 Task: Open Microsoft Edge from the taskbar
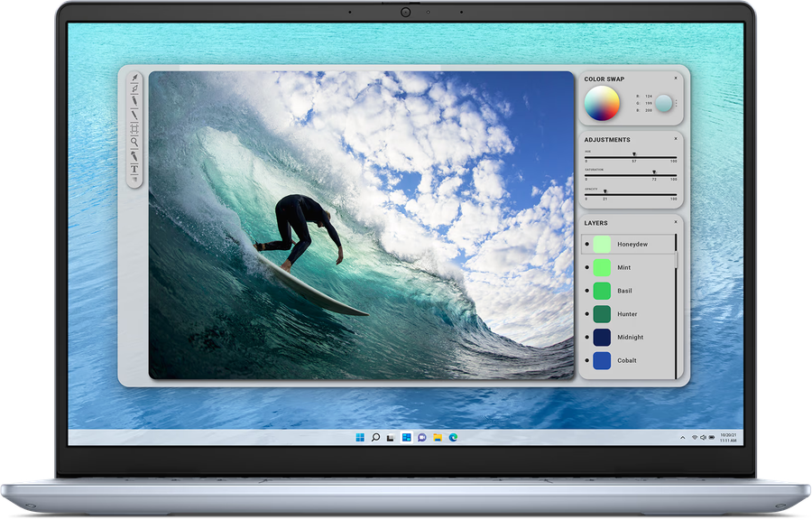pos(454,437)
